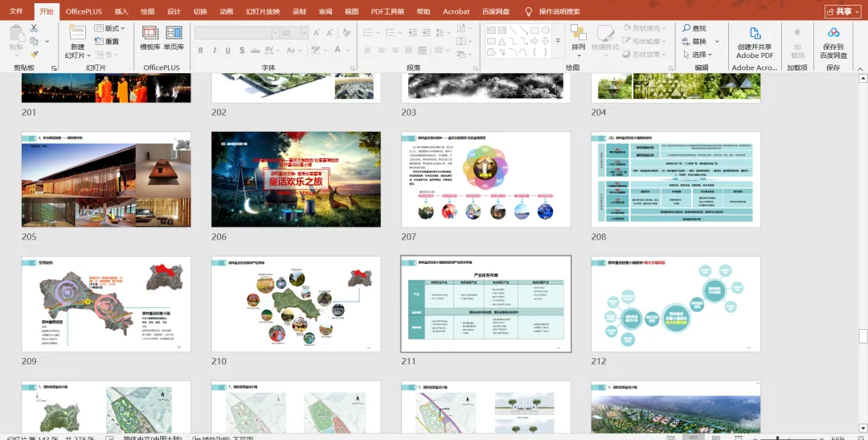Toggle center text alignment
Image resolution: width=868 pixels, height=440 pixels.
click(382, 51)
